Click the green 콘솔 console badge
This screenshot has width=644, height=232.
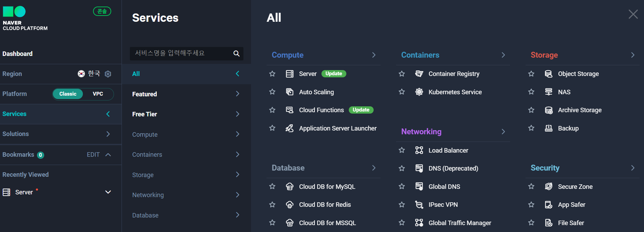(102, 11)
